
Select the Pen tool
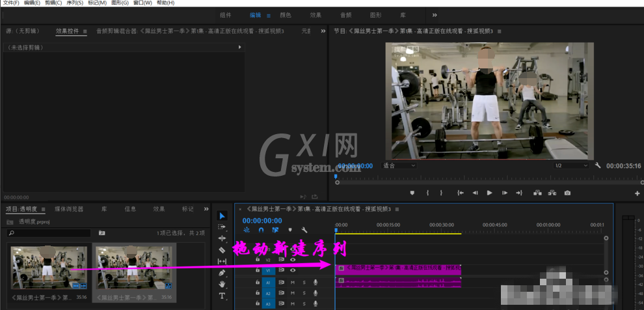[x=222, y=273]
